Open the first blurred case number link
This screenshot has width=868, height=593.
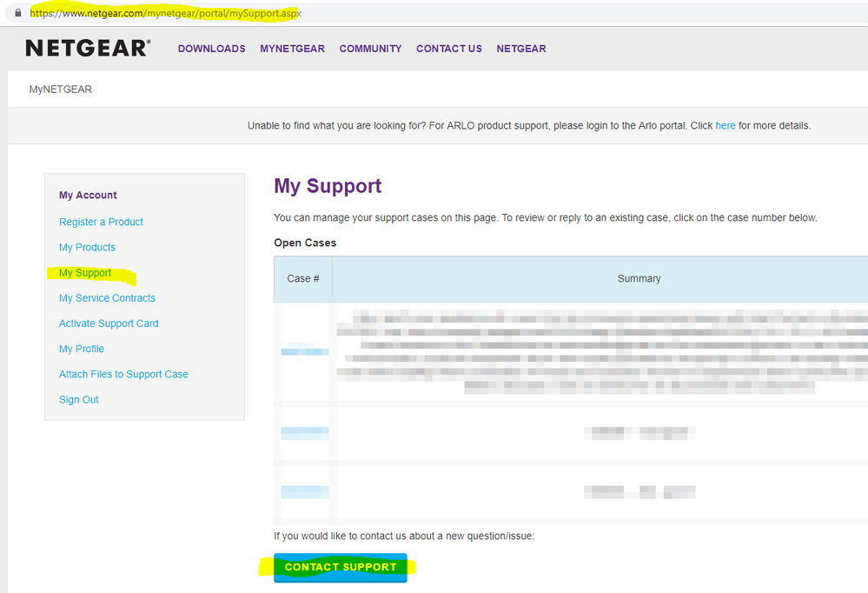[304, 351]
